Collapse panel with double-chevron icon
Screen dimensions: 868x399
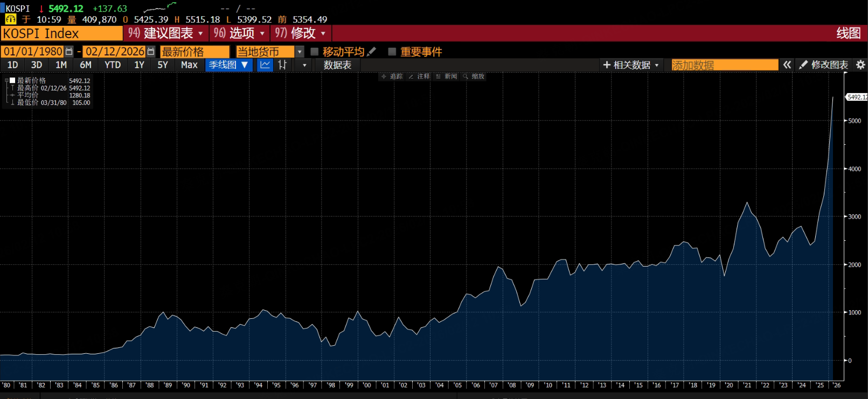[787, 65]
